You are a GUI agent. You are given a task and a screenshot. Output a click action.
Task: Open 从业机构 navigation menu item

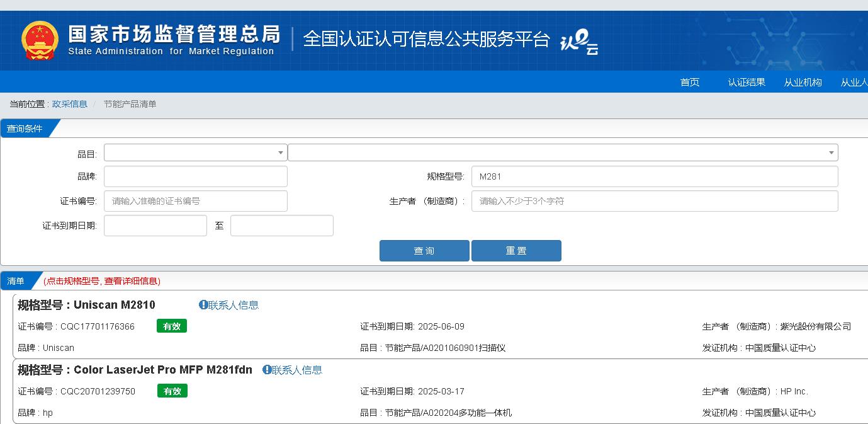click(803, 82)
